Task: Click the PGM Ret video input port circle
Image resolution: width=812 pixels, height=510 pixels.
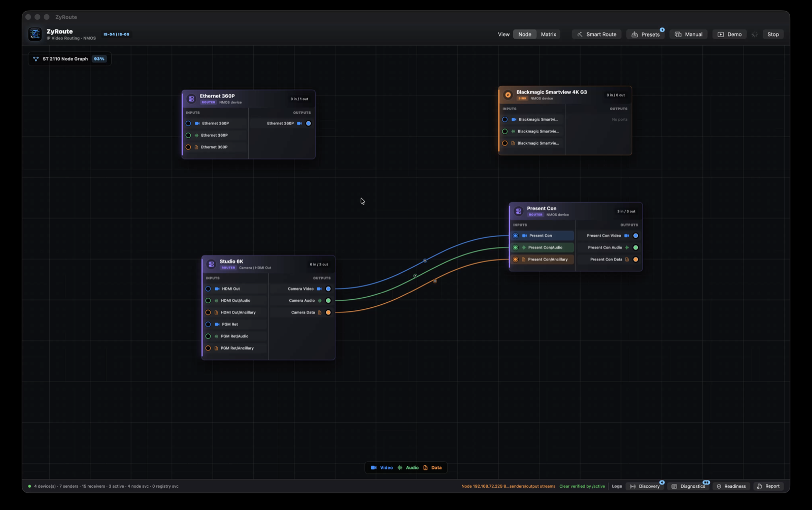Action: click(208, 324)
